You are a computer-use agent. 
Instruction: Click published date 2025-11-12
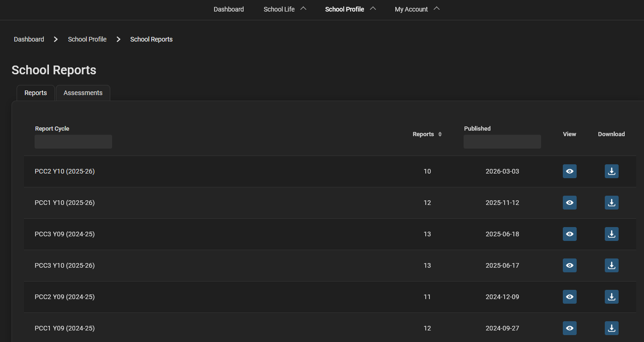502,203
